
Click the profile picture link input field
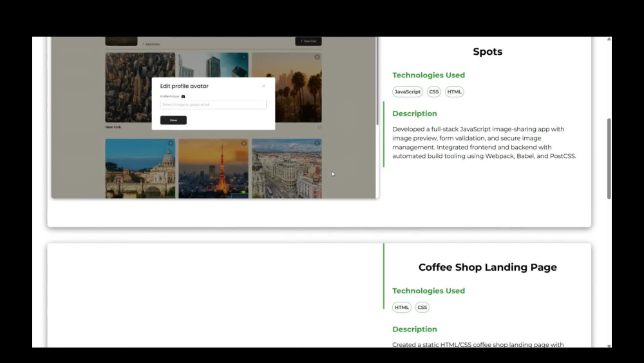(x=213, y=104)
